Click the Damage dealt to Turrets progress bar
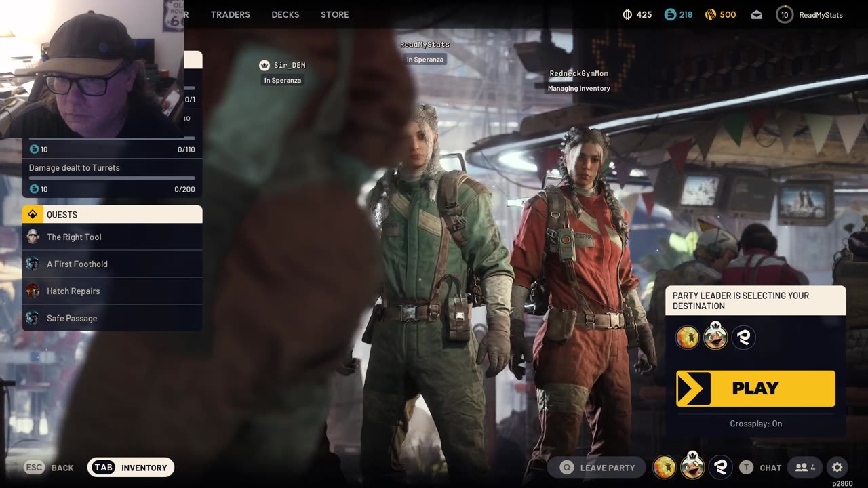Screen dimensions: 868x488 click(112, 178)
